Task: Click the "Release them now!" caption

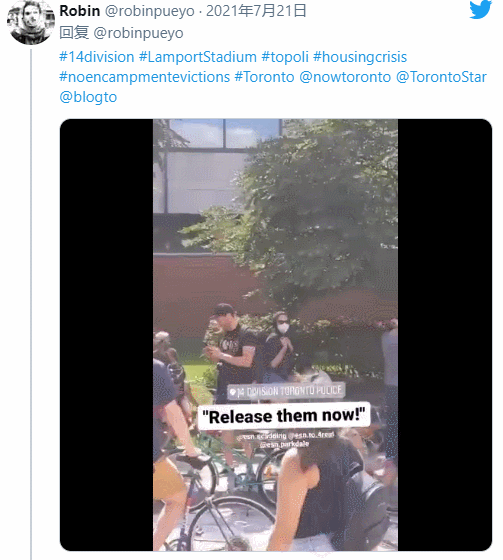Action: [284, 416]
